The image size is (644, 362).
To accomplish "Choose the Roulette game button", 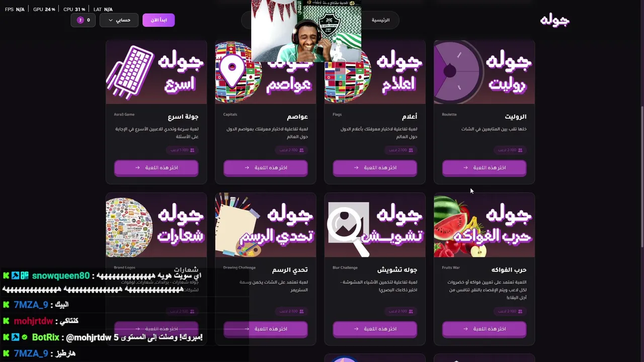I will 484,168.
